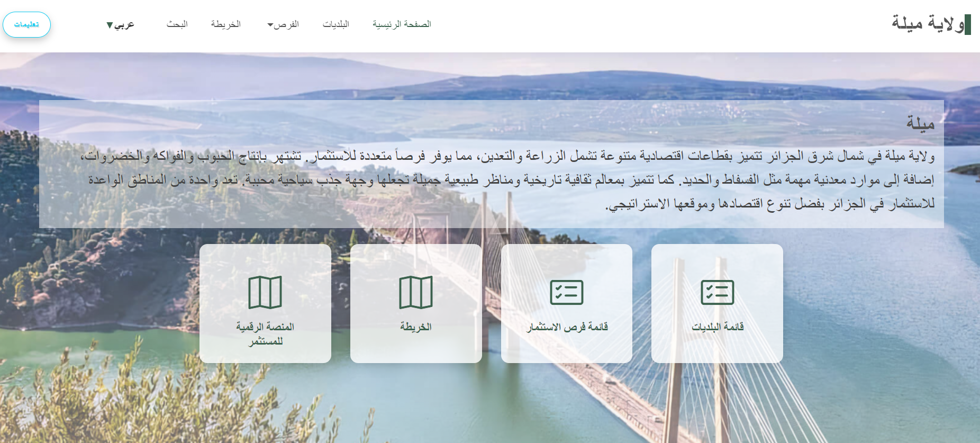
Task: Click the الخريطة card label text
Action: [416, 327]
